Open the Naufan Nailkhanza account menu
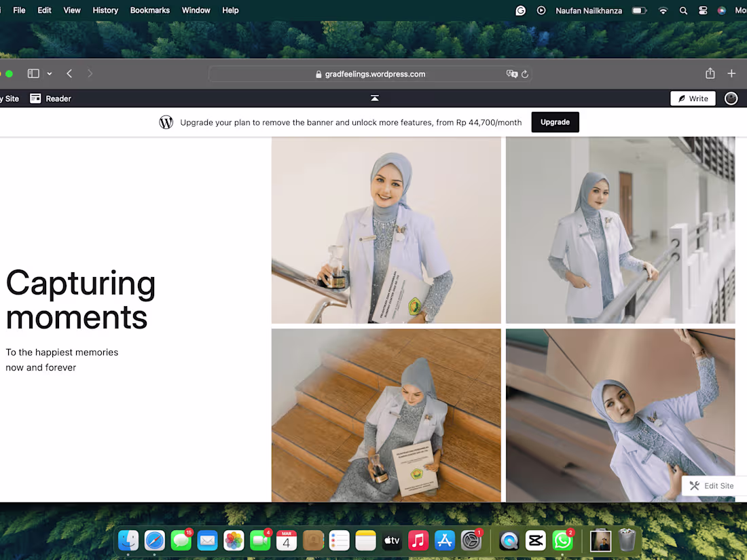Screen dimensions: 747x560 click(x=588, y=10)
